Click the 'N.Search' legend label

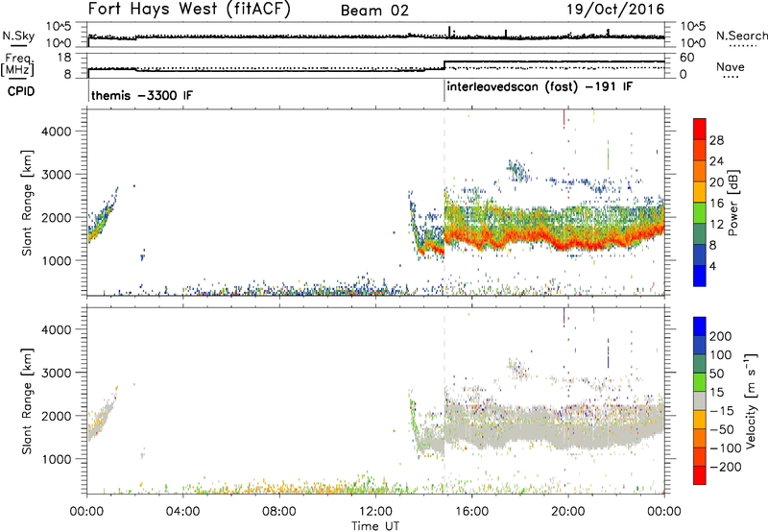[741, 36]
